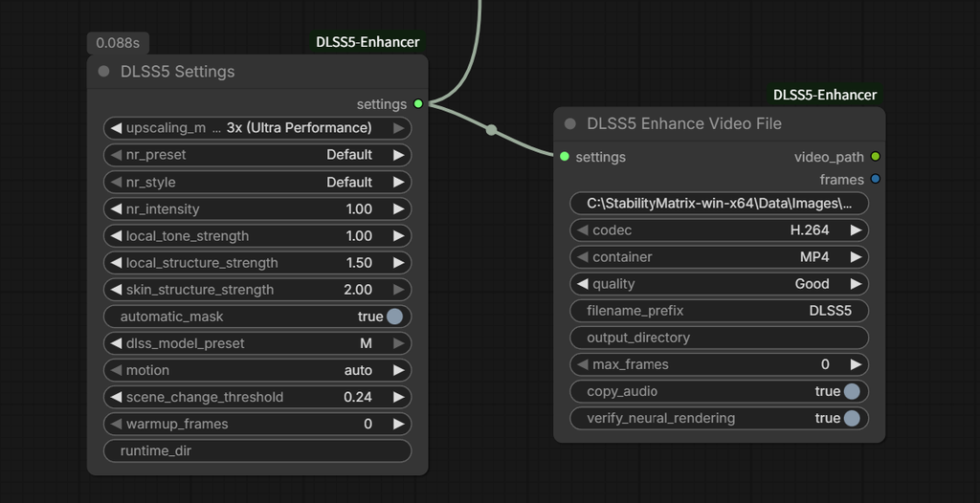Click the right arrow of nr_preset
Image resolution: width=980 pixels, height=503 pixels.
(x=399, y=155)
